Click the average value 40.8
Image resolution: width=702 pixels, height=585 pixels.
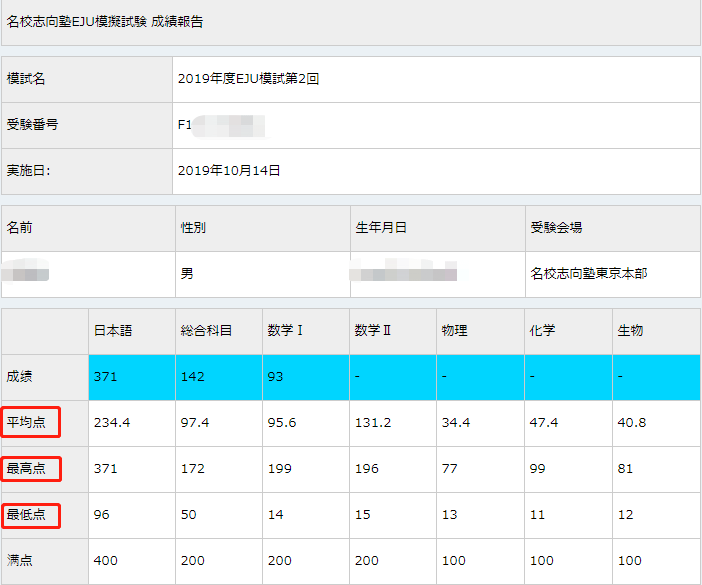[632, 423]
